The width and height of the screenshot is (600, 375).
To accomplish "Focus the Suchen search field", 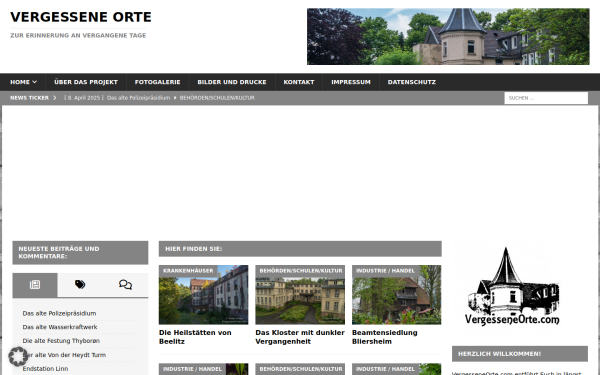I will click(546, 98).
